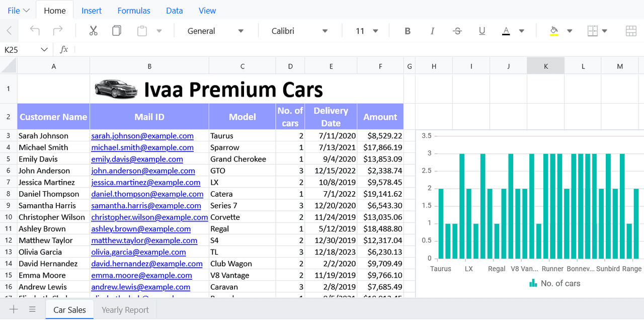Image resolution: width=644 pixels, height=320 pixels.
Task: Select column K header
Action: point(546,66)
